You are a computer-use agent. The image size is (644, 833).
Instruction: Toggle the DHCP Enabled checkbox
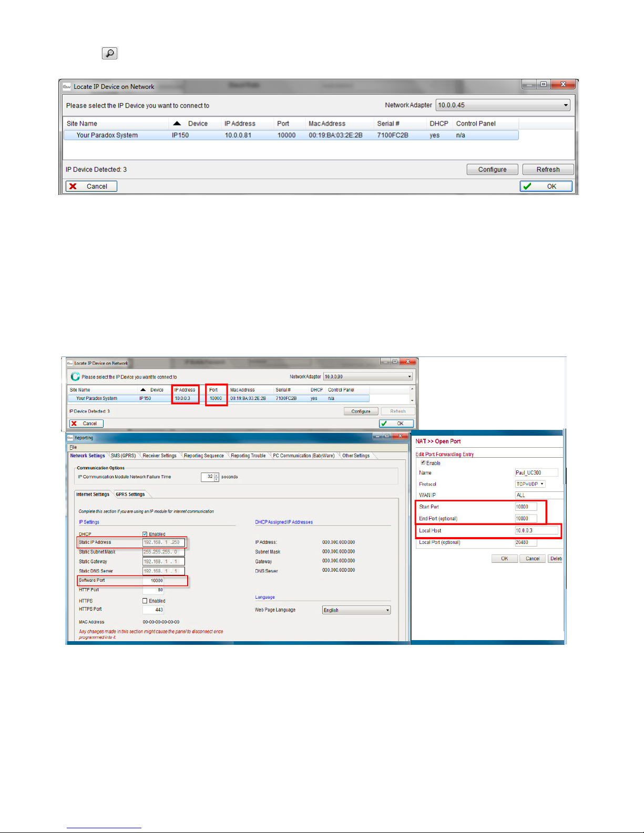click(145, 534)
